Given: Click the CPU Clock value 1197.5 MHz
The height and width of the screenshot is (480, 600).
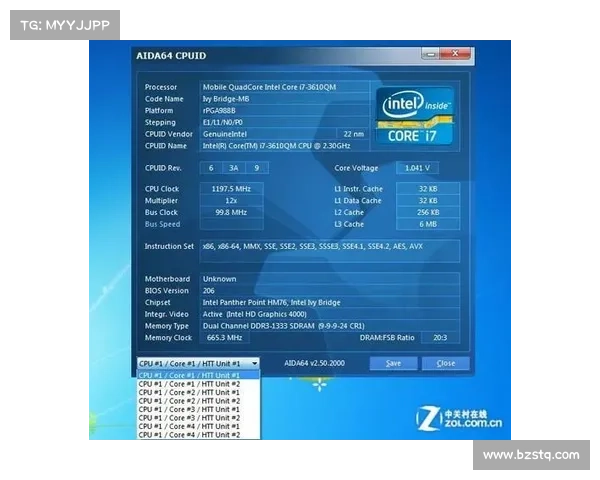Looking at the screenshot, I should coord(232,189).
